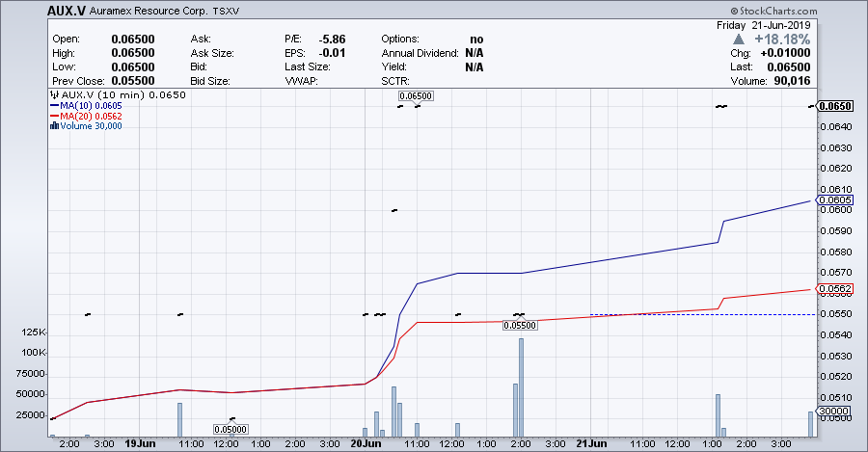Click the Volume 30,000 legend bar icon
868x452 pixels.
click(54, 125)
